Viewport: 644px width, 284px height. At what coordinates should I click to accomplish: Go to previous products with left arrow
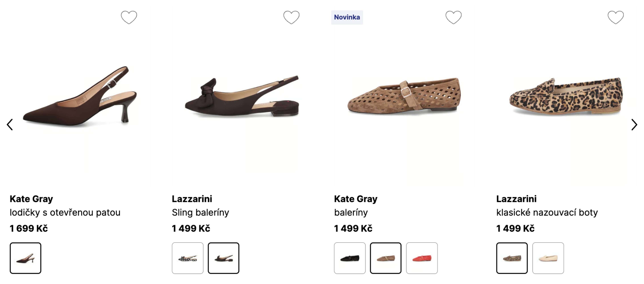(x=10, y=125)
